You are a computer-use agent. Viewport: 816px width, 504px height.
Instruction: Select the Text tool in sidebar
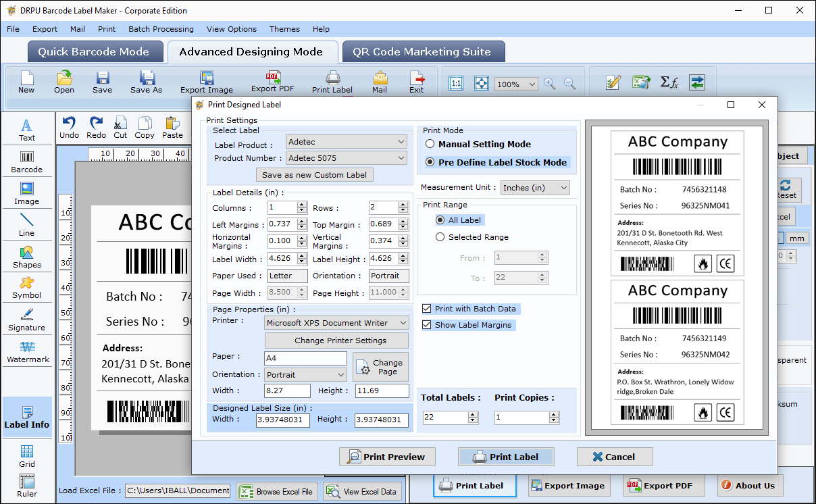(27, 130)
